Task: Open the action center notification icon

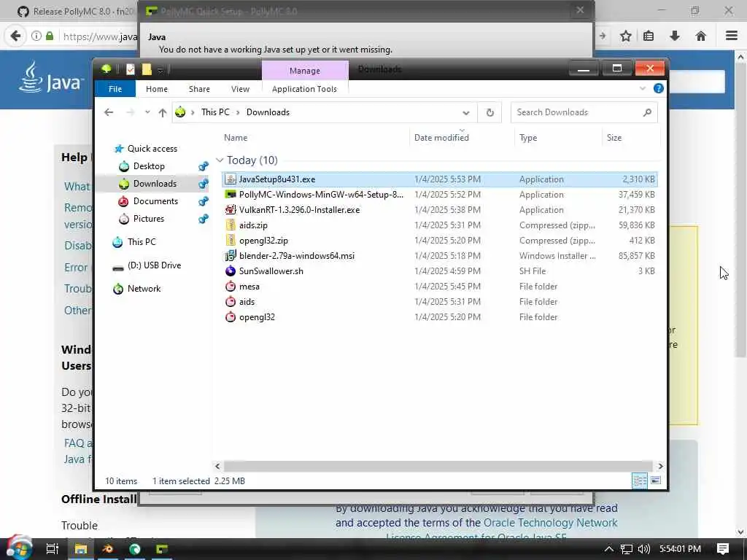Action: point(723,549)
